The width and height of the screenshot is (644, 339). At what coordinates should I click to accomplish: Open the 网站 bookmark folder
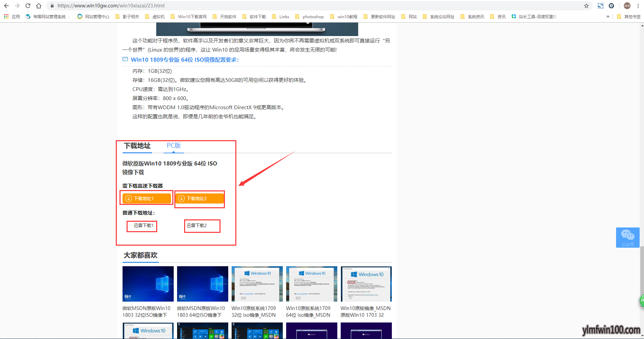tap(409, 17)
